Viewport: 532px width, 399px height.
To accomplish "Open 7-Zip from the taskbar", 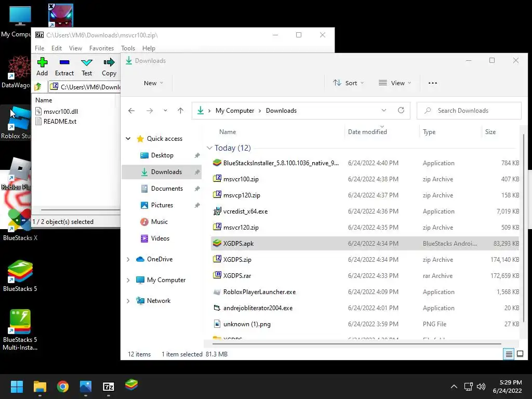I will (x=109, y=387).
